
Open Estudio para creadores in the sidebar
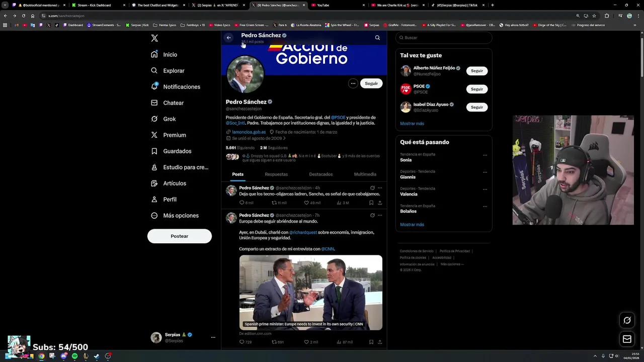(x=180, y=167)
